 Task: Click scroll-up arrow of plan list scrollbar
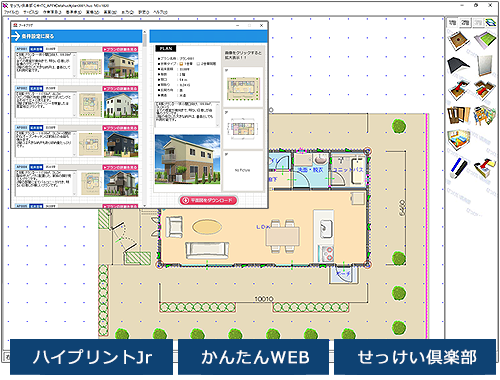point(145,32)
